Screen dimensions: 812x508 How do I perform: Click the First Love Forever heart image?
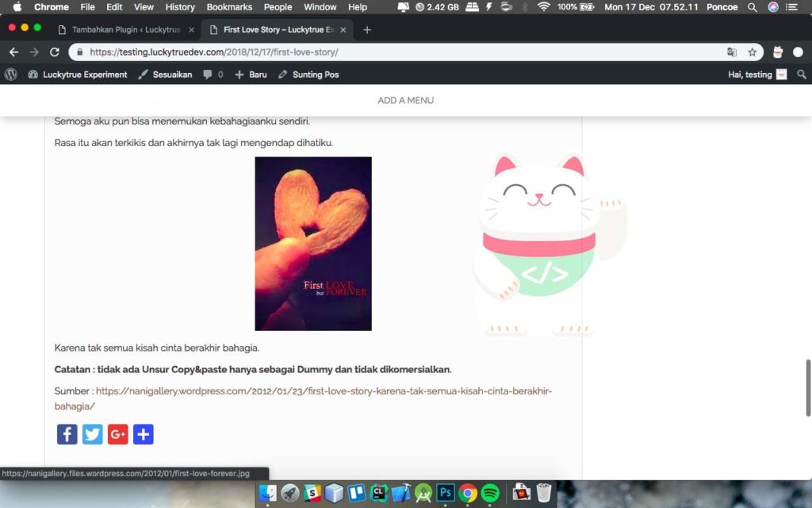click(x=313, y=244)
